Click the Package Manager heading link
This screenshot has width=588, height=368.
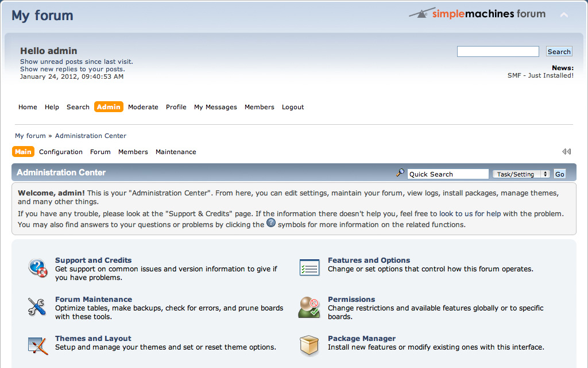coord(362,339)
